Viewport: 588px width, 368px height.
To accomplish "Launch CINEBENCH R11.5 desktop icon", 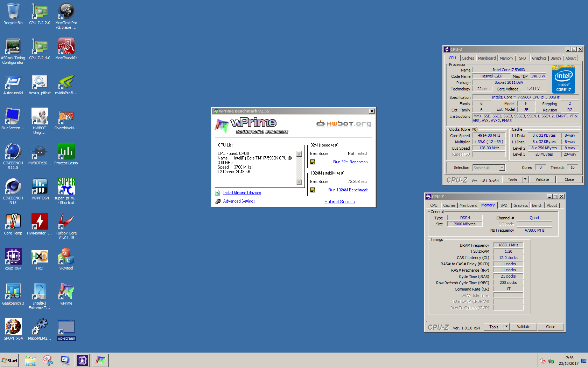I will coord(13,156).
